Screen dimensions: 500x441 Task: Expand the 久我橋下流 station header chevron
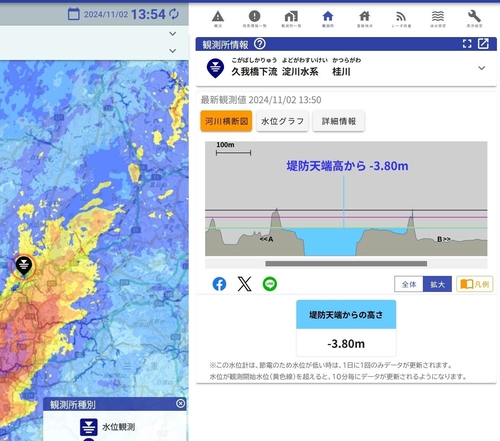click(481, 68)
